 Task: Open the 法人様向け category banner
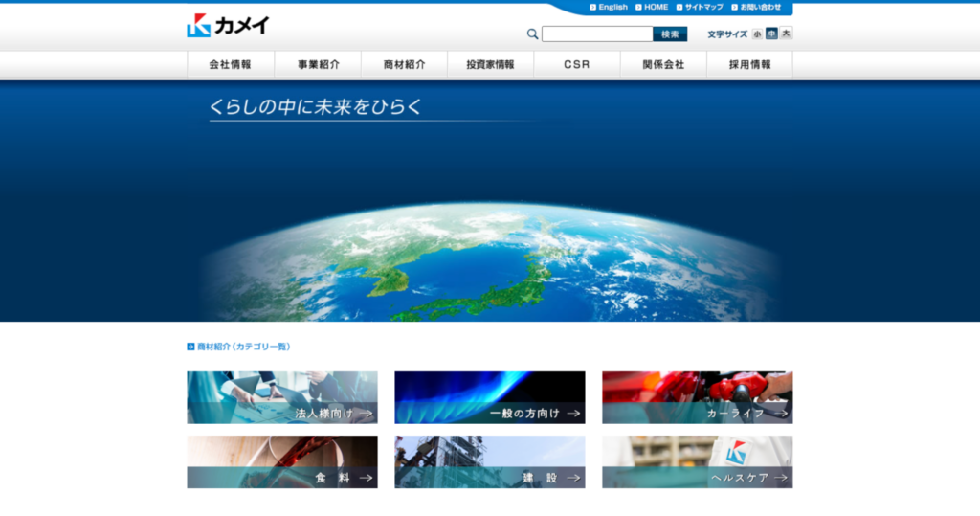coord(282,398)
